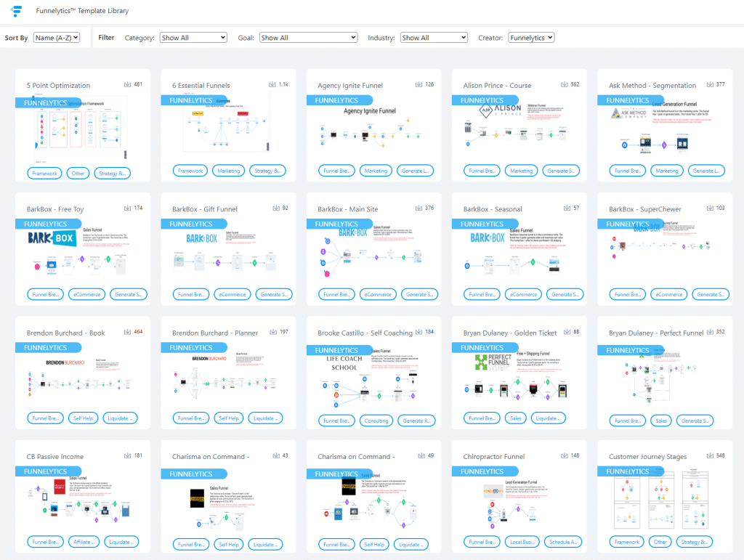Viewport: 744px width, 560px height.
Task: Open the Creator filter dropdown
Action: [531, 38]
